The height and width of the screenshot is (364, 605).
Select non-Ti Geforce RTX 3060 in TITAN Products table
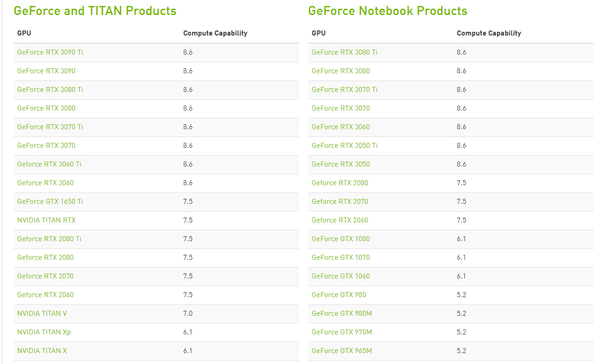tap(46, 183)
